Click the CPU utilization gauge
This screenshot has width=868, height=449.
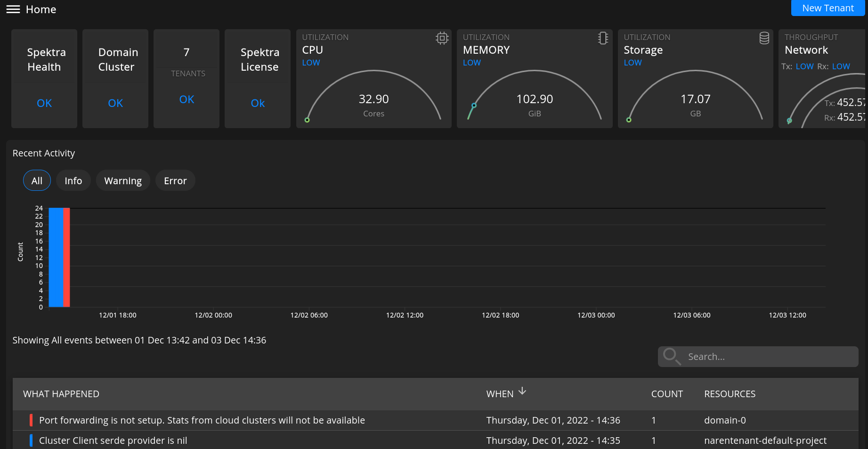(374, 96)
